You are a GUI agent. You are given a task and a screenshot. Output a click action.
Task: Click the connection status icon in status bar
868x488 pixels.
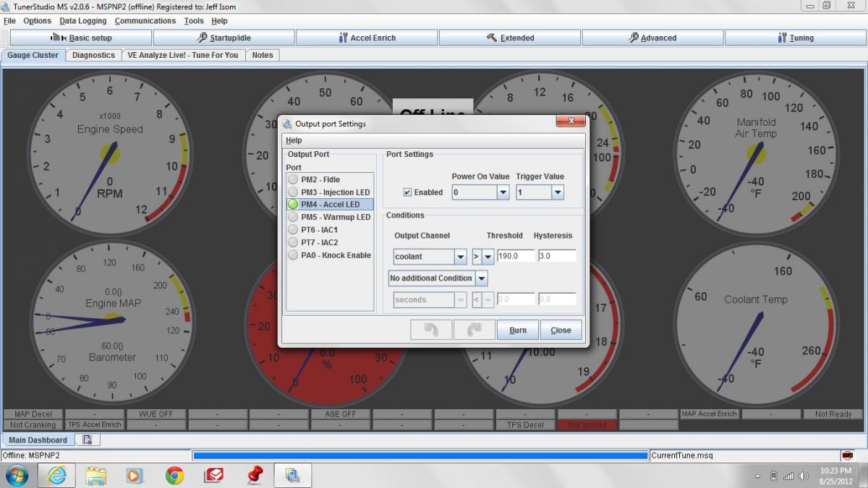click(846, 455)
